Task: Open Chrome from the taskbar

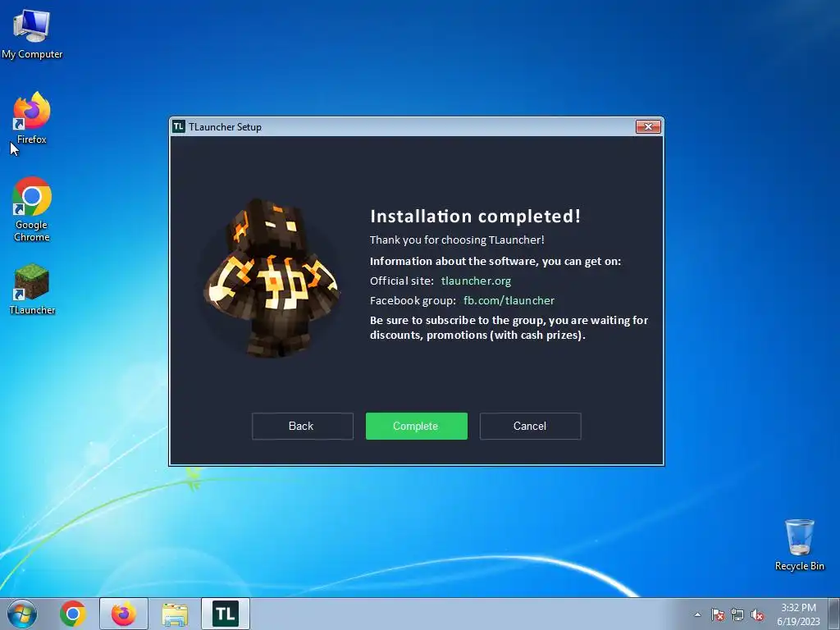Action: click(x=73, y=614)
